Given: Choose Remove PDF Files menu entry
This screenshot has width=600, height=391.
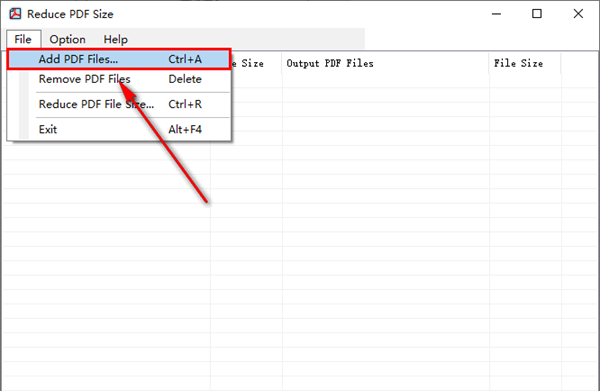Looking at the screenshot, I should [119, 79].
